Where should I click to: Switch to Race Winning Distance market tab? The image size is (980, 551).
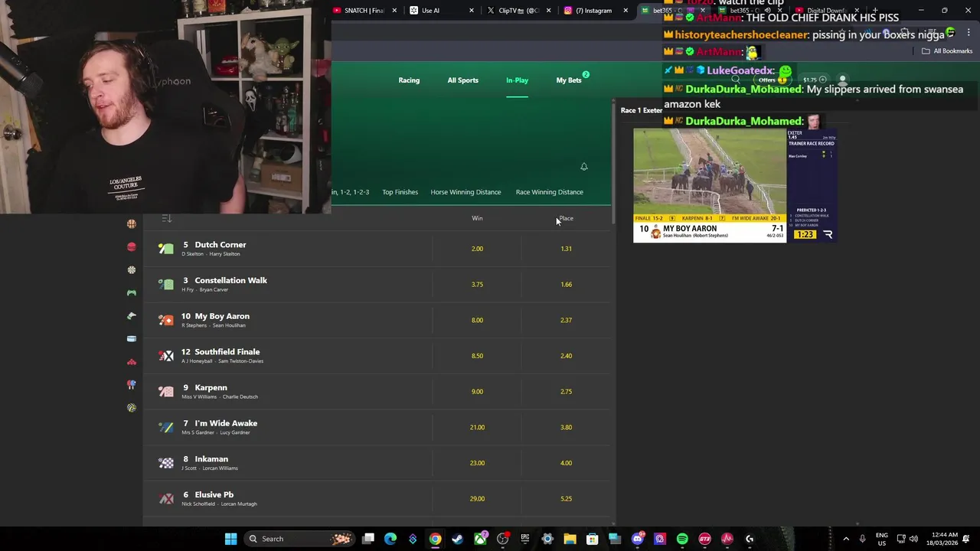pos(549,192)
